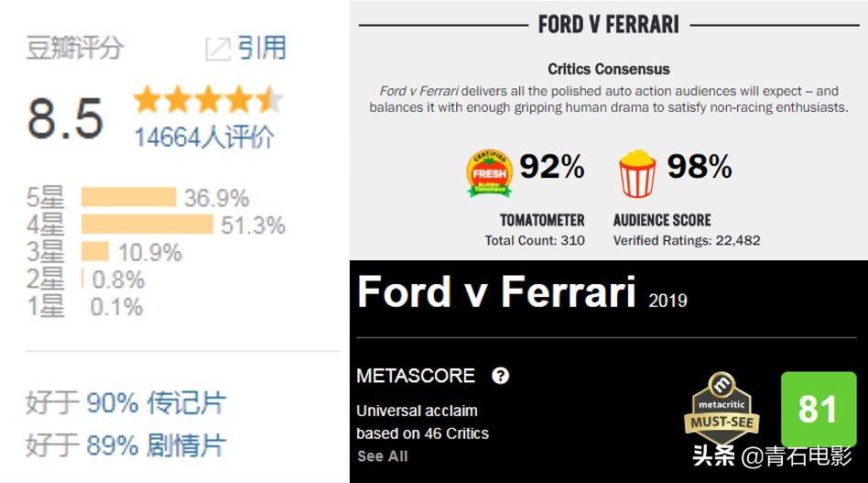
Task: Click the 5星 rating bar
Action: coord(128,197)
